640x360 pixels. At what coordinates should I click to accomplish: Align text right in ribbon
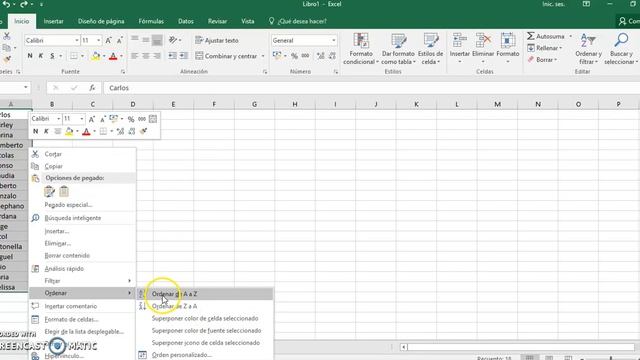pyautogui.click(x=157, y=56)
